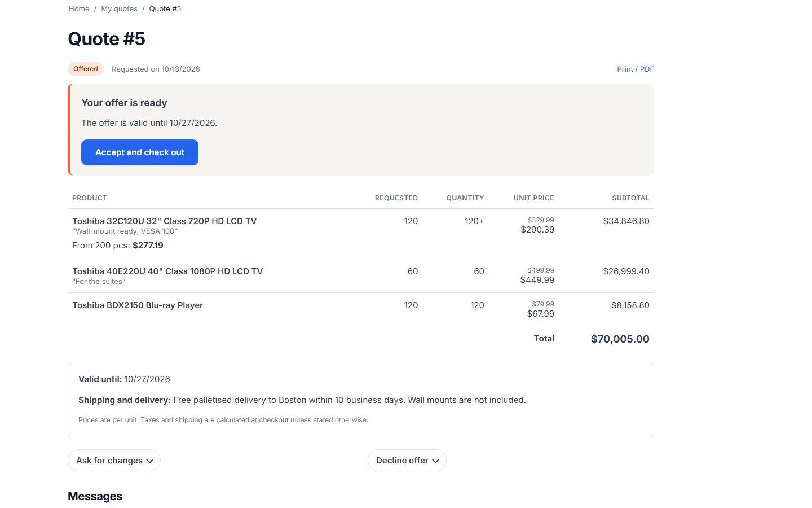Click the Requested on 10/13/2026 text

tap(156, 69)
